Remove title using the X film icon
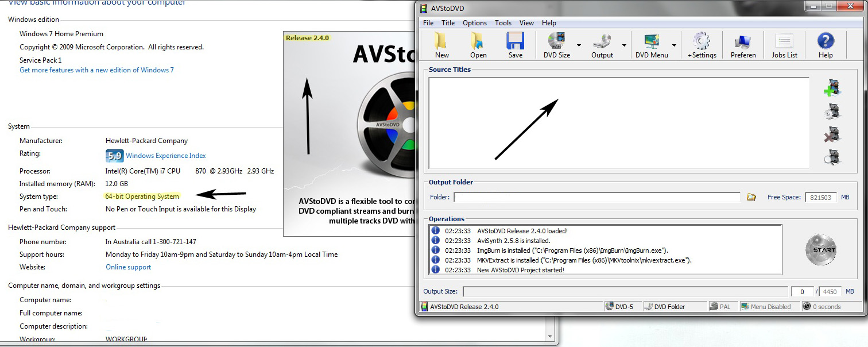Screen dimensions: 868x347 [832, 135]
